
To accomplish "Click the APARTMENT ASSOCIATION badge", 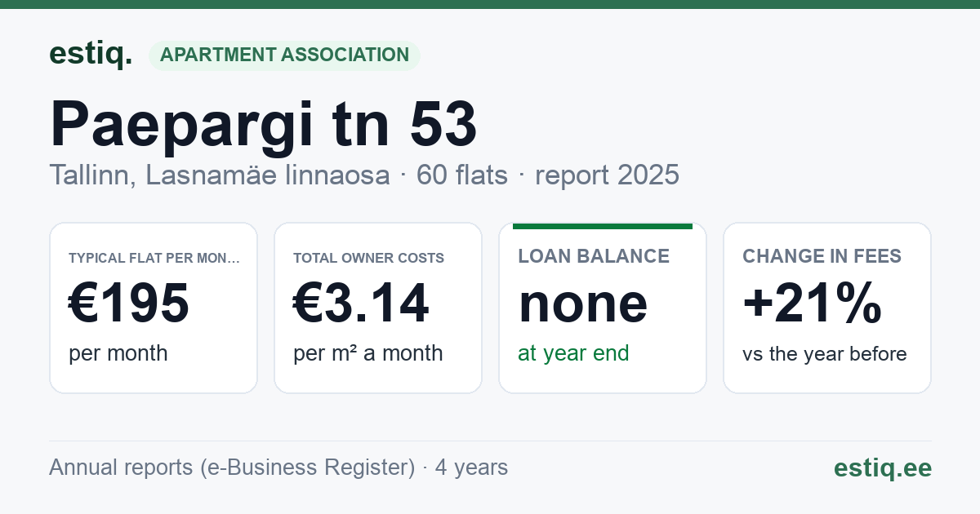I will pyautogui.click(x=284, y=55).
